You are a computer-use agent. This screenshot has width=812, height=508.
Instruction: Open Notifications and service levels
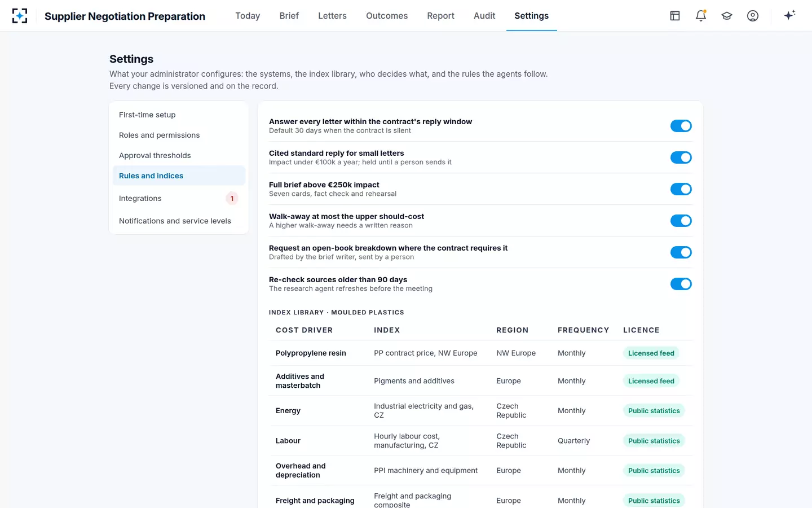[x=179, y=221]
